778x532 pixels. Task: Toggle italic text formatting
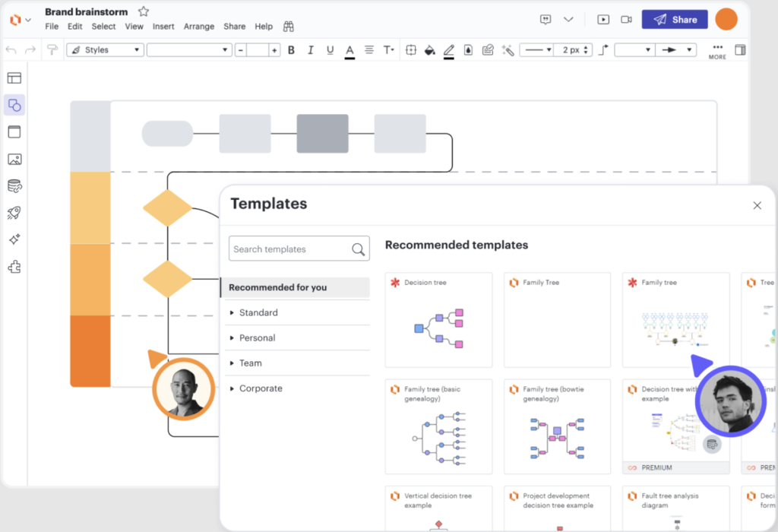tap(311, 50)
